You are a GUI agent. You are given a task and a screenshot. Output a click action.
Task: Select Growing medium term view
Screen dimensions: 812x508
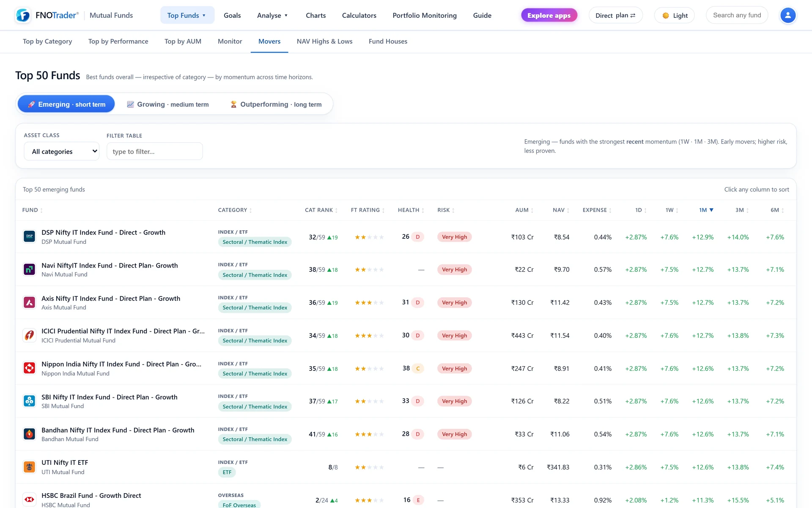coord(168,104)
